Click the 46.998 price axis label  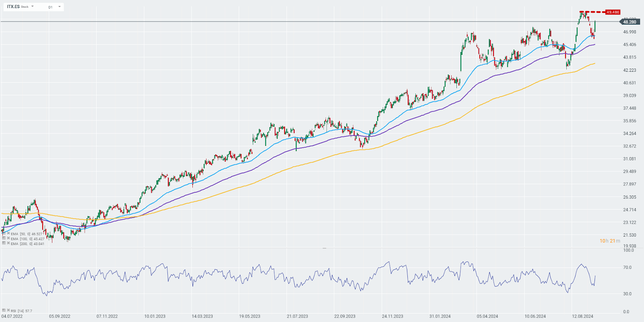pyautogui.click(x=630, y=32)
